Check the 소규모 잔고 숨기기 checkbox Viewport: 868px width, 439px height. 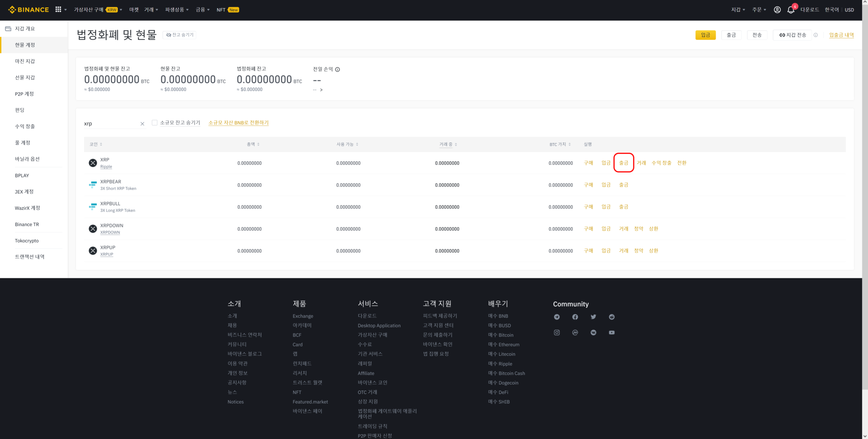[x=155, y=123]
